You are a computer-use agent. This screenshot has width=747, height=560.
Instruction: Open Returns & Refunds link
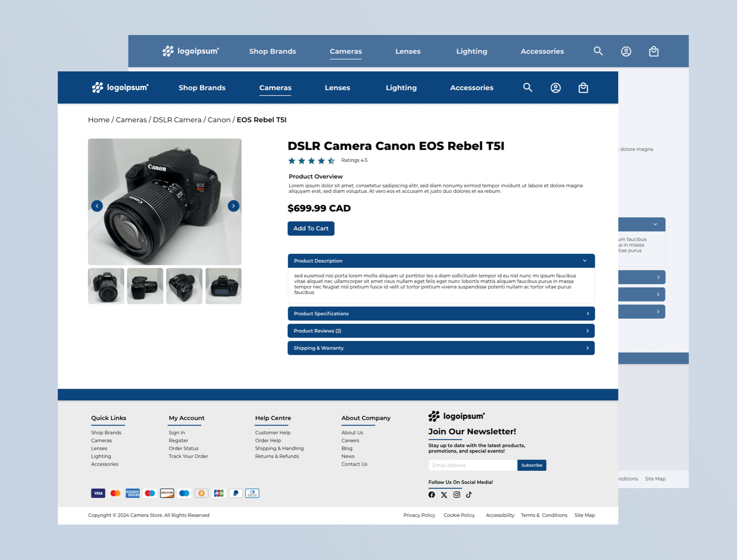coord(277,456)
